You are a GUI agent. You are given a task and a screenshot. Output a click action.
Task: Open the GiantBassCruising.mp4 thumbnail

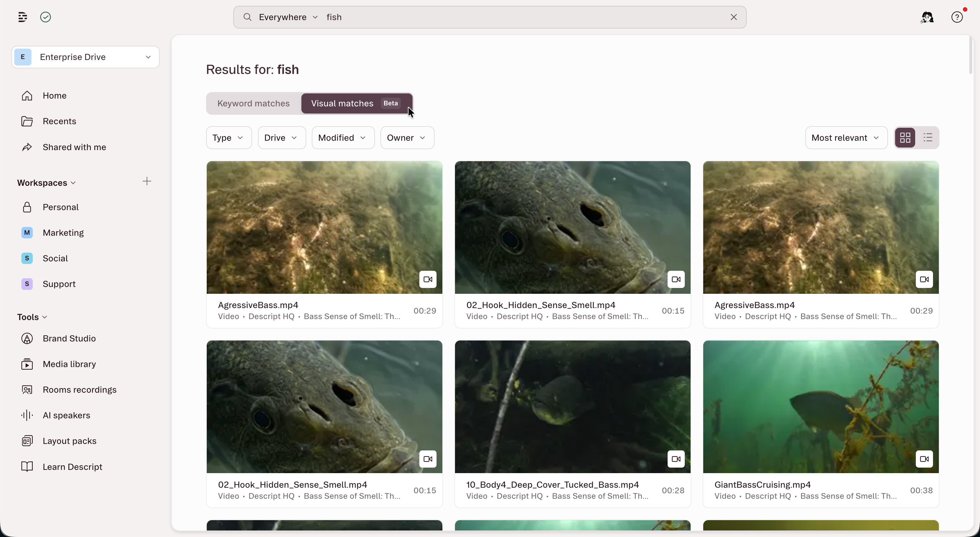pos(821,407)
